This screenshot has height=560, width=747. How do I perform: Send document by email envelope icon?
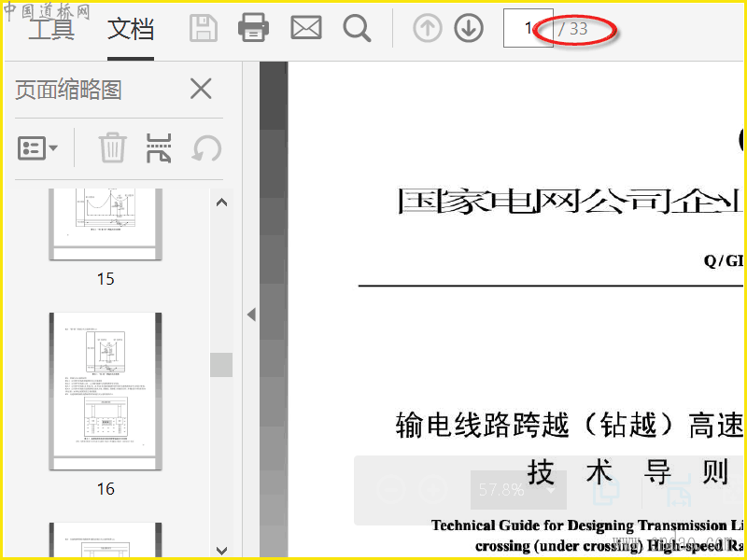pyautogui.click(x=306, y=29)
